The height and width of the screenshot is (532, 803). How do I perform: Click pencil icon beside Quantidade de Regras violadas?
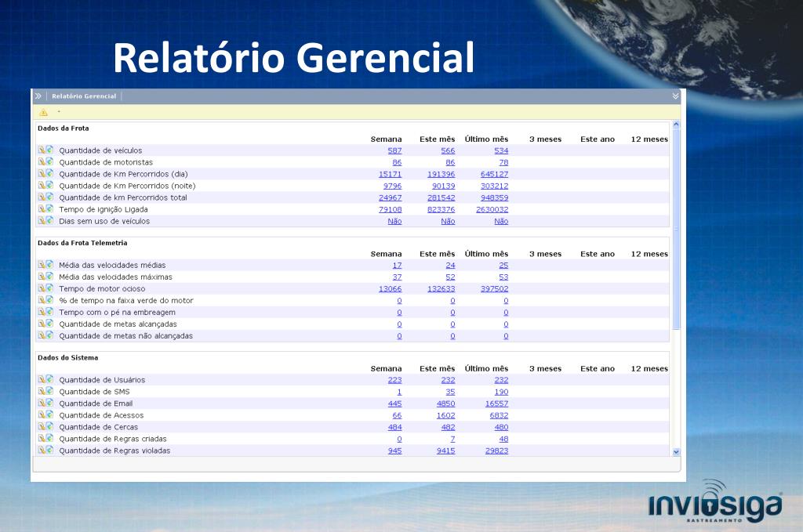(42, 450)
